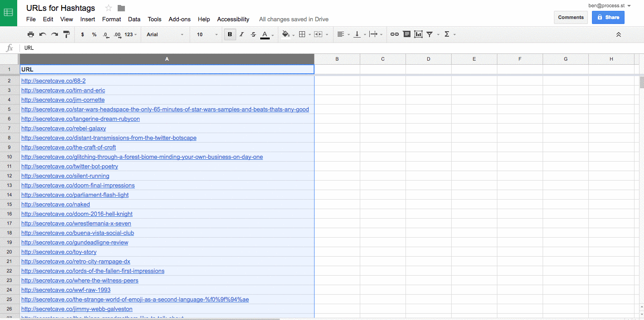Toggle strikethrough formatting
Image resolution: width=644 pixels, height=320 pixels.
[253, 34]
